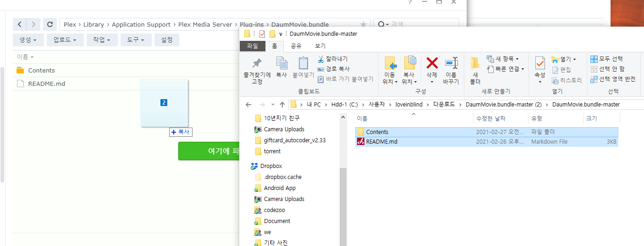The width and height of the screenshot is (644, 246).
Task: Open the 생성 dropdown in File Station
Action: point(28,40)
